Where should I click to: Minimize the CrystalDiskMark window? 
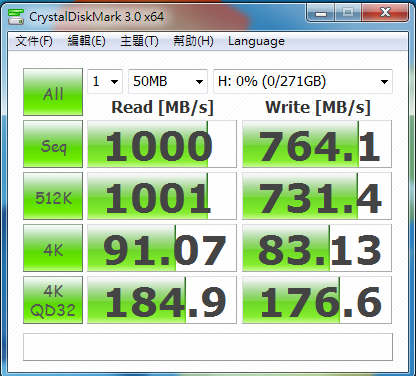pos(321,13)
